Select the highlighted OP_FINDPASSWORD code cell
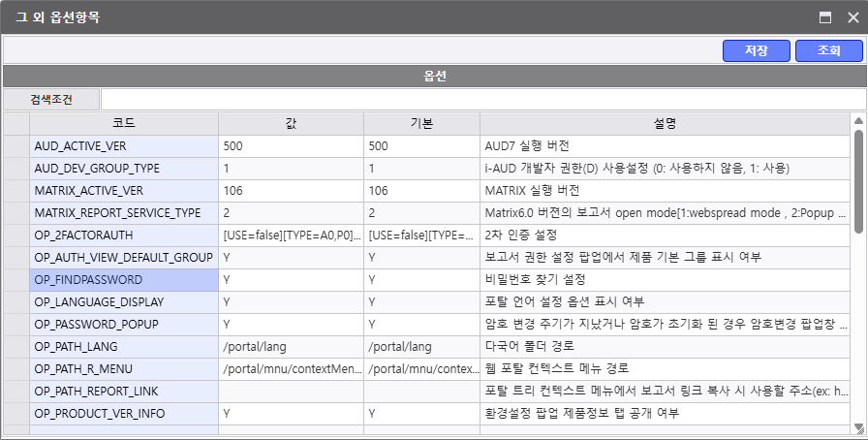The width and height of the screenshot is (868, 440). (x=124, y=280)
